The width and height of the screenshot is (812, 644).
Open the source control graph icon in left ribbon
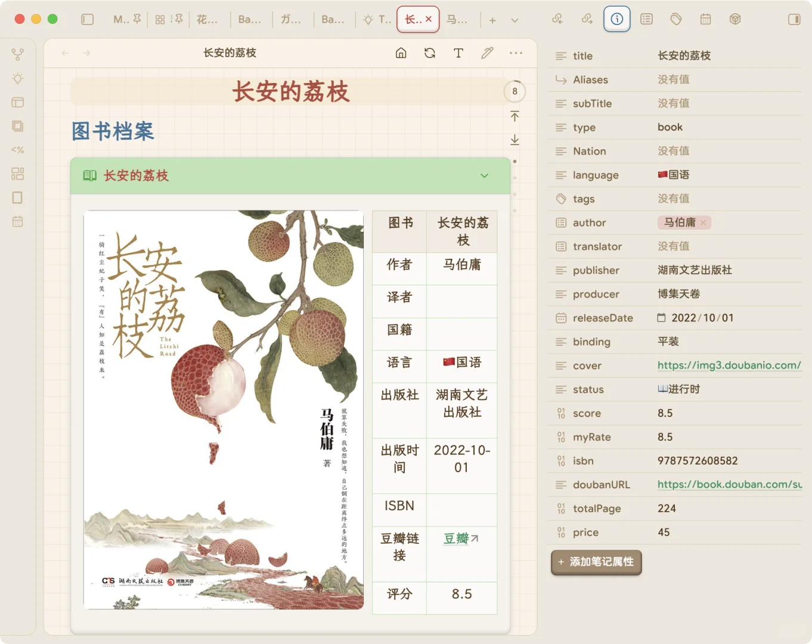coord(18,55)
